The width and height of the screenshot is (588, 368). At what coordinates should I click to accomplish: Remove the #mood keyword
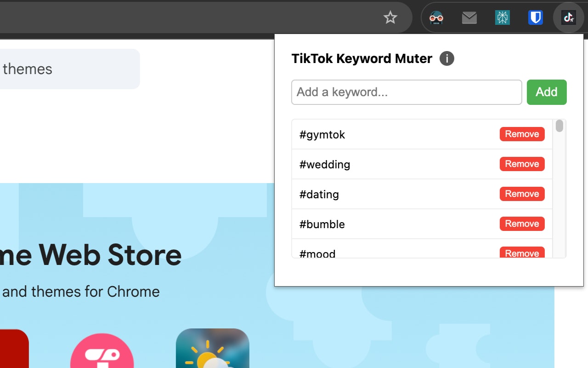522,253
